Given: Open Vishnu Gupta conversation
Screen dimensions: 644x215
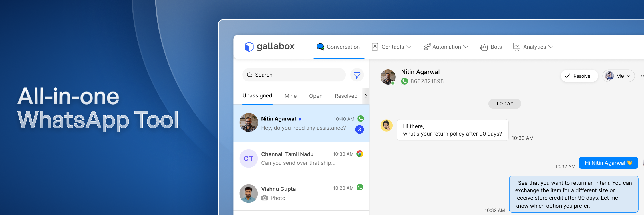Looking at the screenshot, I should [301, 193].
